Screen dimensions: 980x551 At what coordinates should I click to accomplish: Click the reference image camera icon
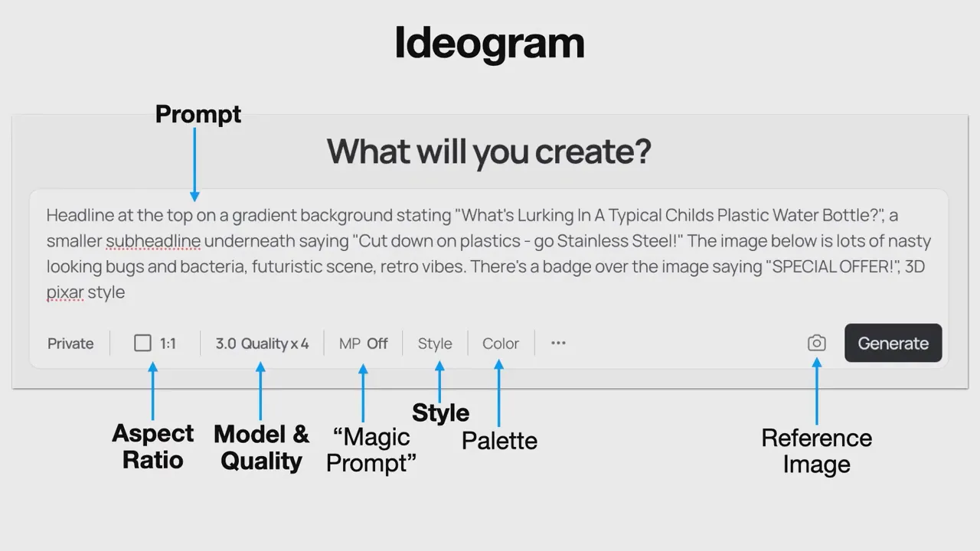click(x=817, y=343)
